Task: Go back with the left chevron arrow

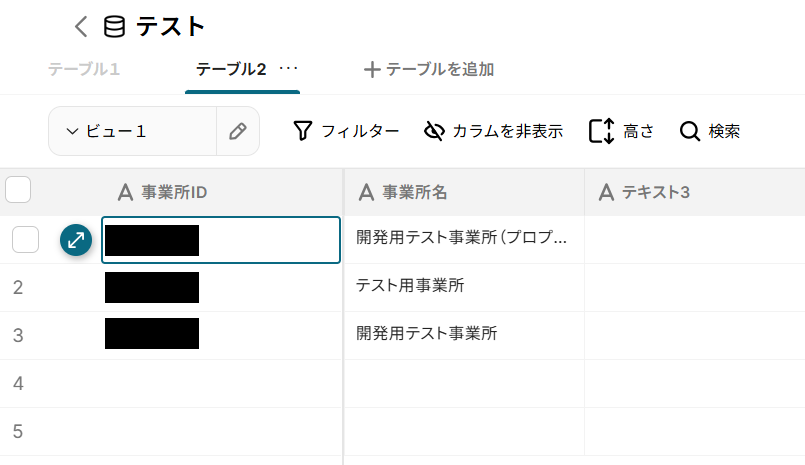Action: click(81, 26)
